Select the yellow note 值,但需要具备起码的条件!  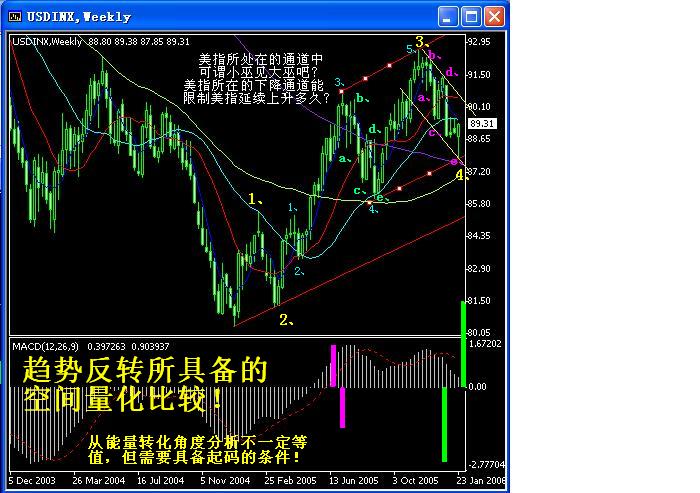tap(195, 457)
